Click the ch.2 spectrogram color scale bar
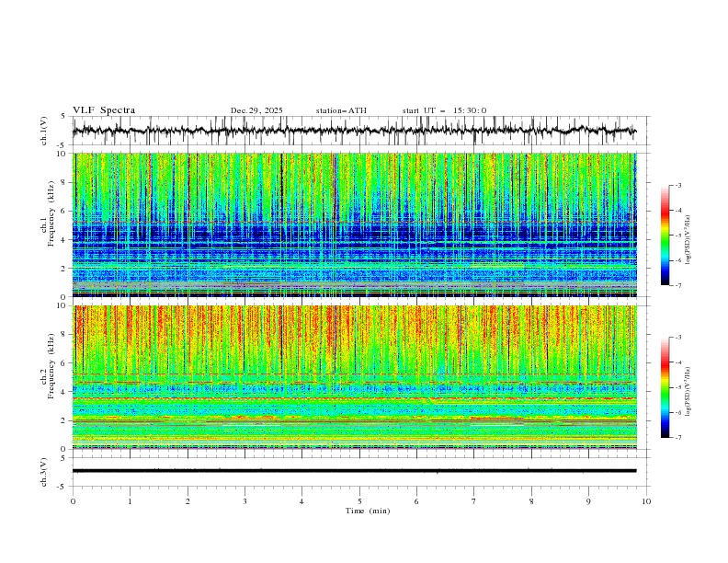The image size is (728, 563). pos(665,387)
